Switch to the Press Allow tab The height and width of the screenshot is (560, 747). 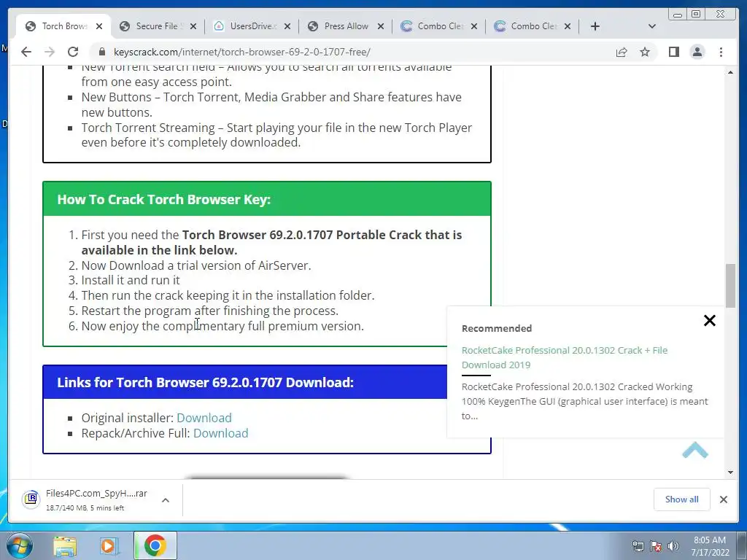click(x=345, y=26)
